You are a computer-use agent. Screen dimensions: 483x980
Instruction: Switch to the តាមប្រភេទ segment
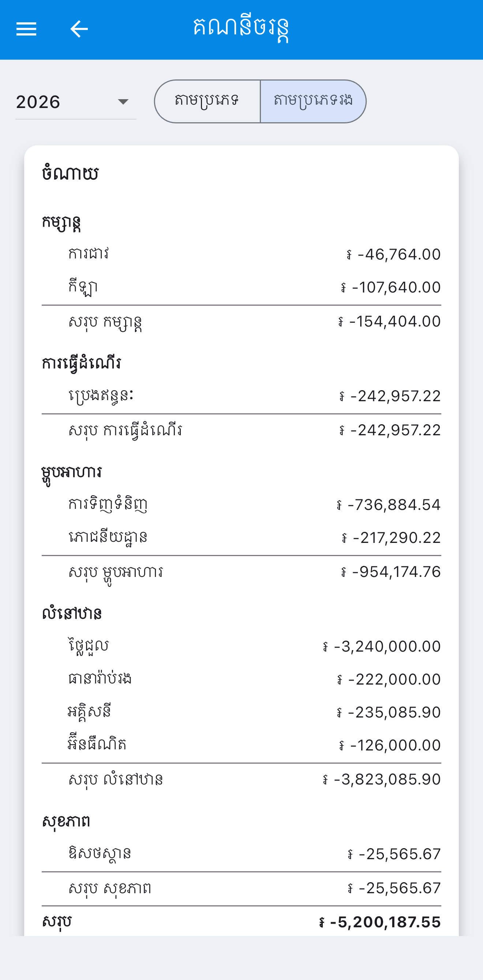point(207,101)
